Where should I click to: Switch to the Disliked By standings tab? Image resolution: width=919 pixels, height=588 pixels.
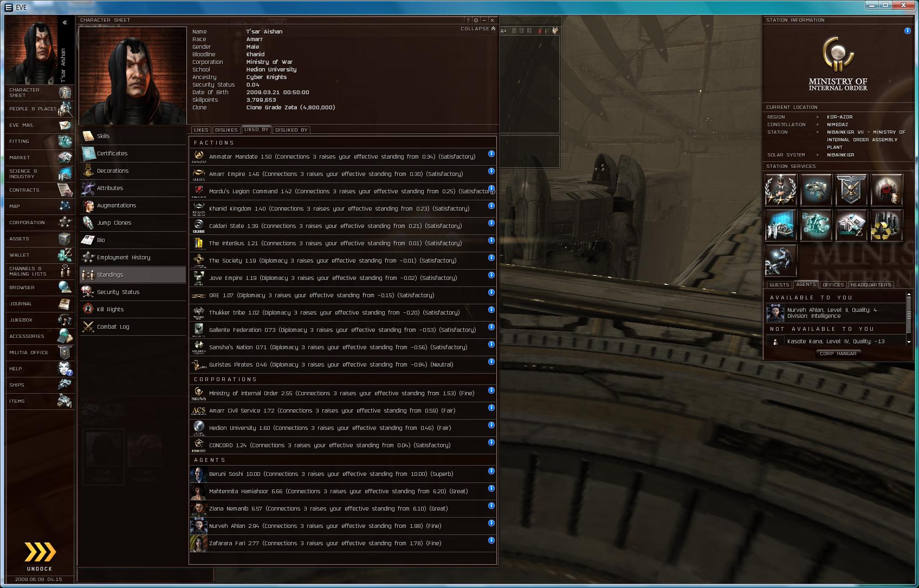point(292,130)
